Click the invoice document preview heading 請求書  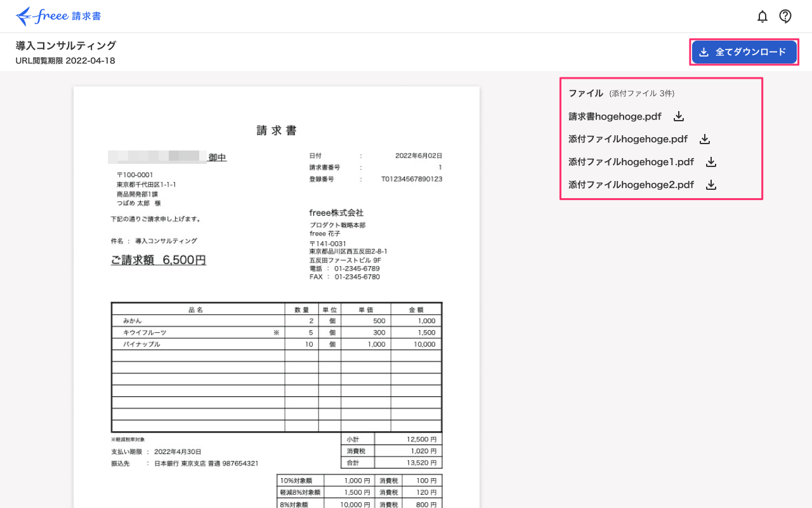pos(277,131)
